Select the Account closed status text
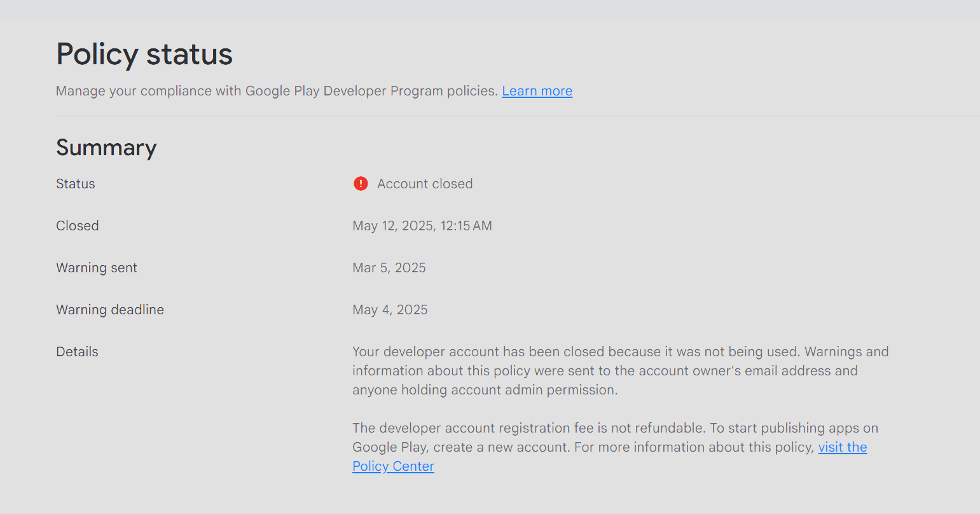Screen dimensions: 980x514 pyautogui.click(x=425, y=183)
